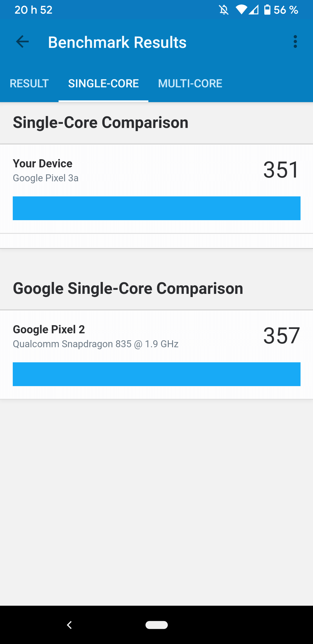Viewport: 313px width, 644px height.
Task: Tap the battery status icon
Action: tap(267, 10)
